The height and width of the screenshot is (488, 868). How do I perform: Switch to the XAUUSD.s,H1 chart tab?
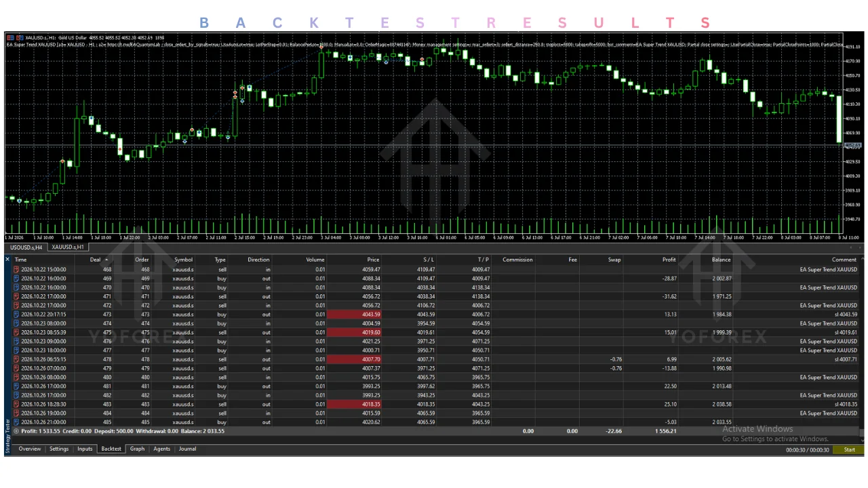click(68, 247)
